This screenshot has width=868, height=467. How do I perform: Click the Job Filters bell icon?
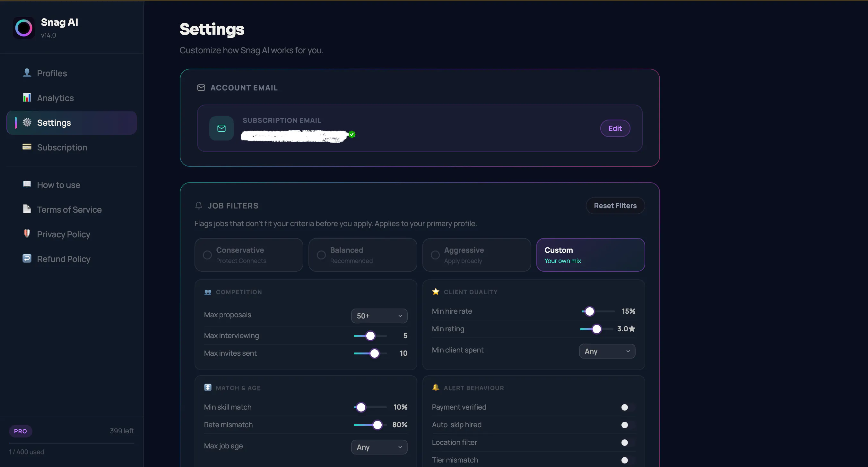[x=199, y=206]
